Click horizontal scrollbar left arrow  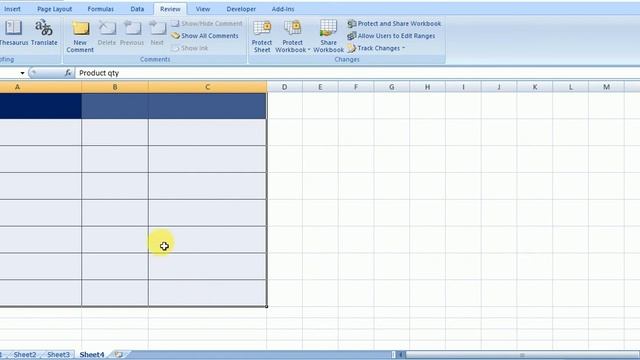click(401, 355)
